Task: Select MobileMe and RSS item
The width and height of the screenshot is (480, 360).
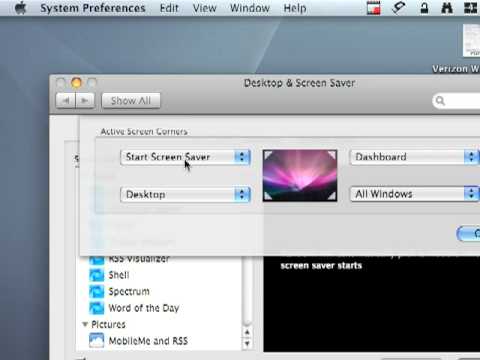Action: coord(148,341)
